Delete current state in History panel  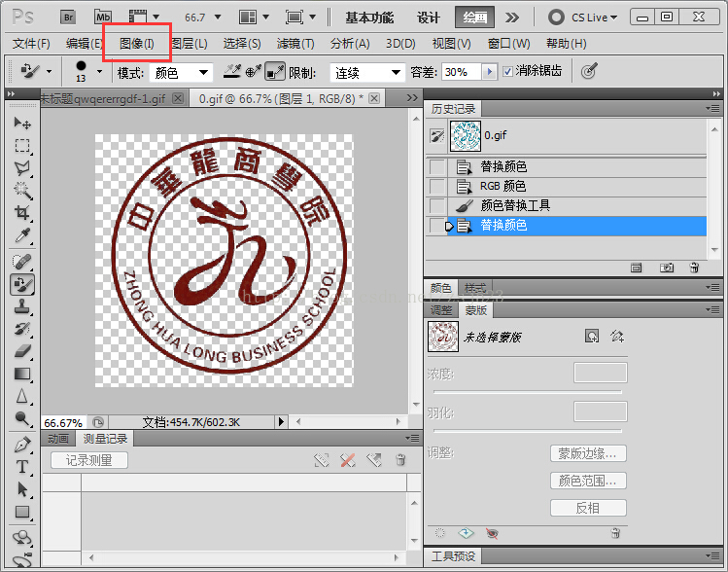(694, 268)
